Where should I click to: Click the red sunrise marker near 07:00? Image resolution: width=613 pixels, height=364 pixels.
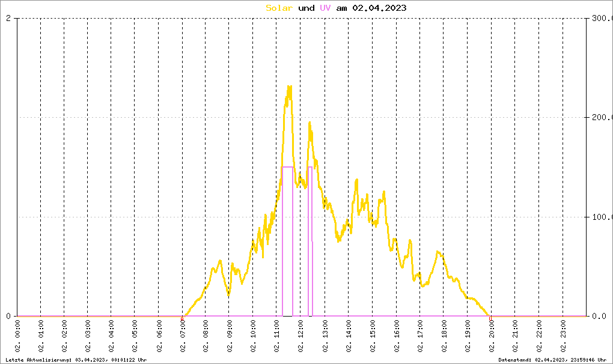coord(181,319)
